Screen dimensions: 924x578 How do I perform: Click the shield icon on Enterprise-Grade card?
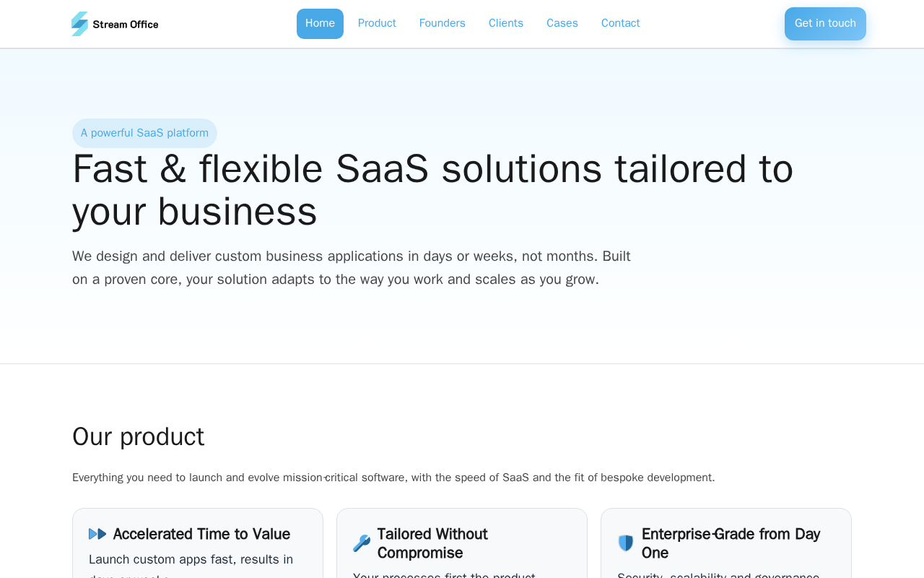pos(626,543)
